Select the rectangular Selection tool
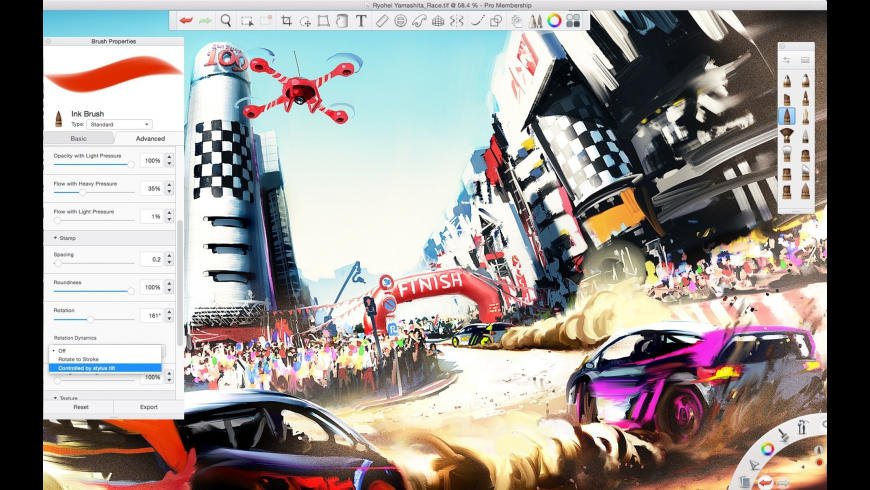 (x=246, y=21)
